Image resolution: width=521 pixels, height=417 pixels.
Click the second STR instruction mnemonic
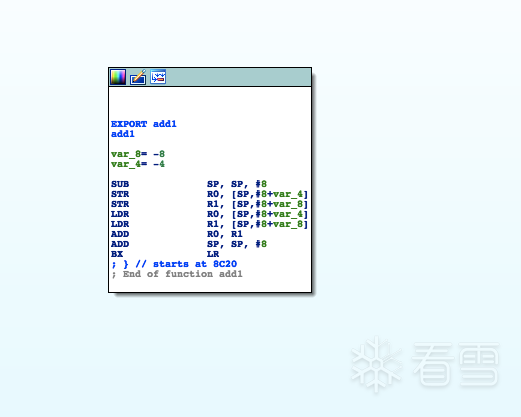point(120,204)
